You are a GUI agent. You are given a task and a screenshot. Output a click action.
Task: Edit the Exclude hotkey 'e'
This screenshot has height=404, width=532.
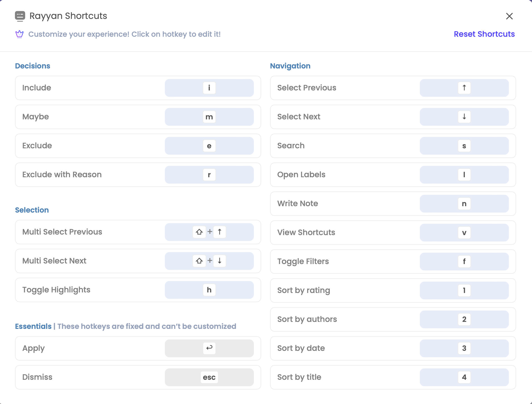209,146
